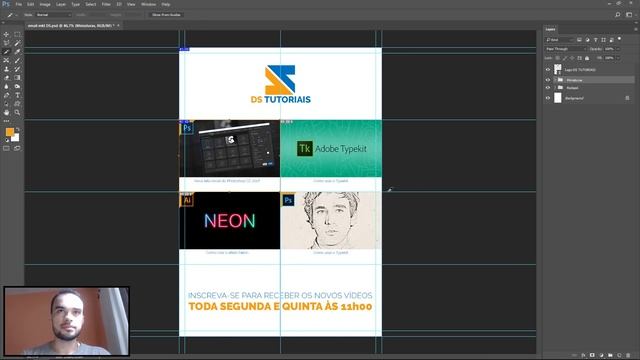The height and width of the screenshot is (360, 640).
Task: Toggle filter for type layers
Action: pos(596,40)
